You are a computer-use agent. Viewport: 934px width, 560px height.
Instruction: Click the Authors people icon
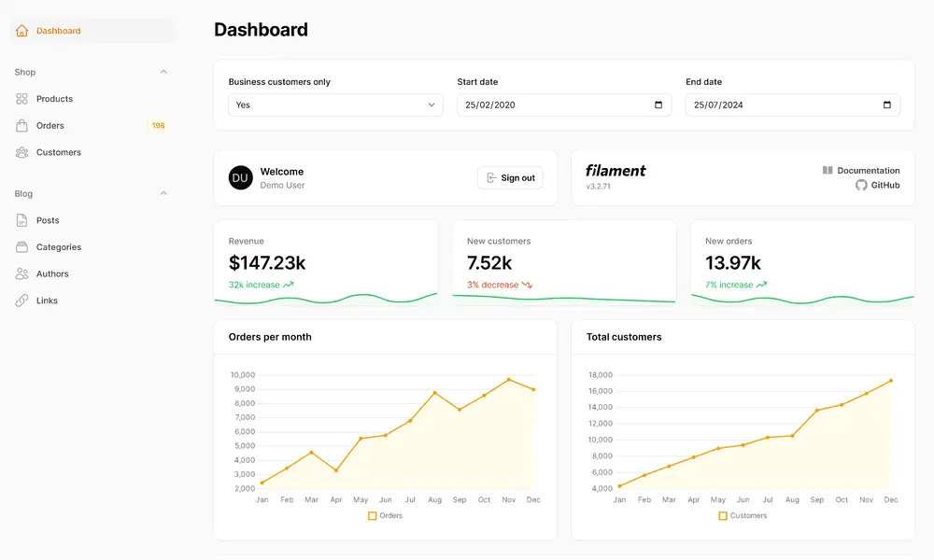point(22,273)
